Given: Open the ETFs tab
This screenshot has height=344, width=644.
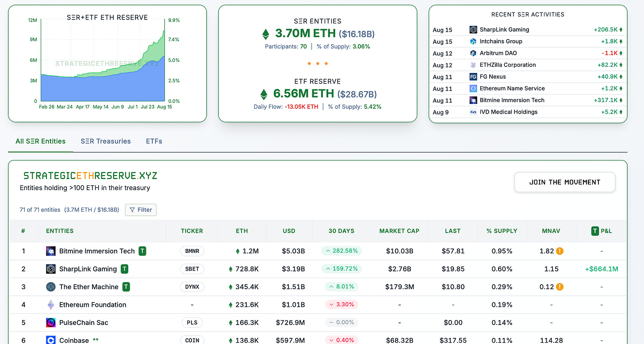Looking at the screenshot, I should click(x=154, y=141).
